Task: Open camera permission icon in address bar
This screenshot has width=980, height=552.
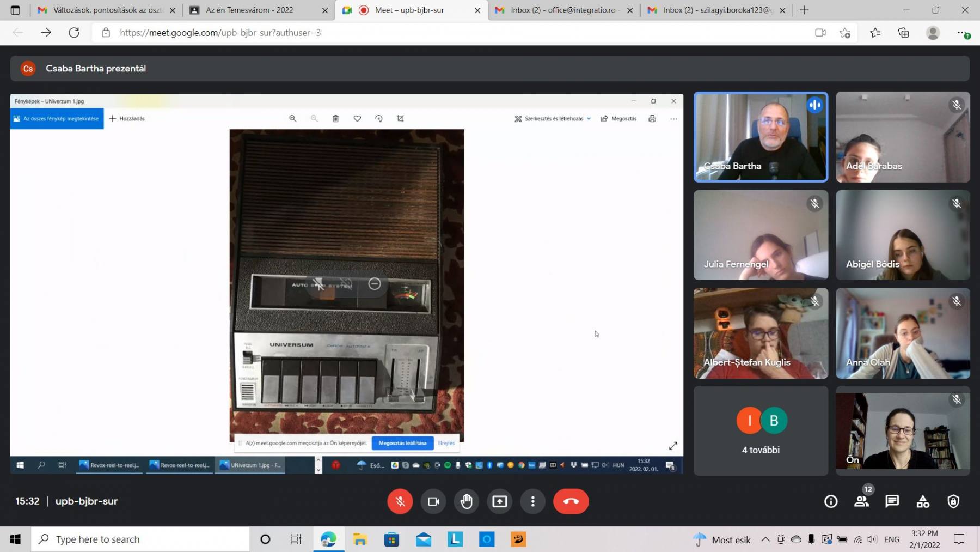Action: (x=820, y=33)
